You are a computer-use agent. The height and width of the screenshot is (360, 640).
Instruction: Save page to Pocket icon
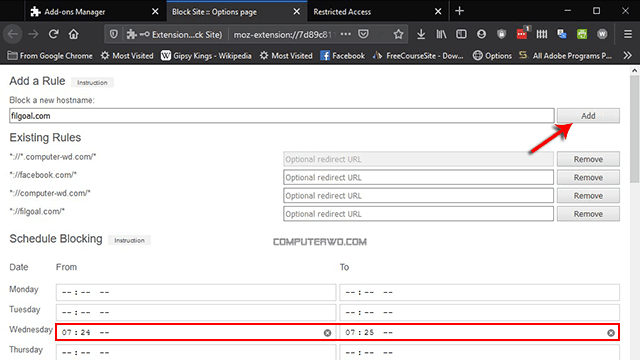(363, 34)
